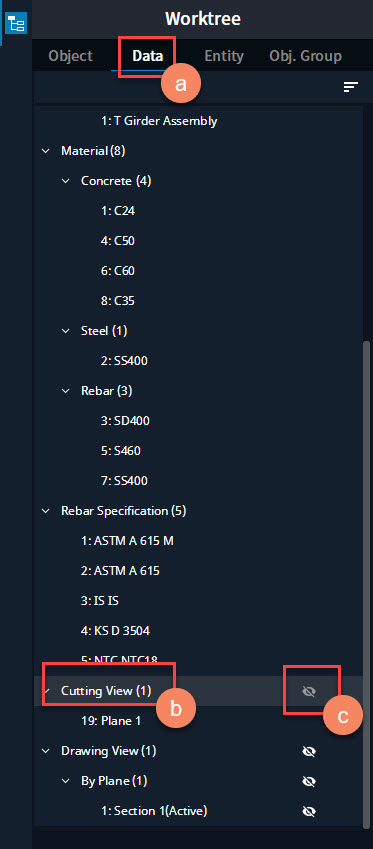The image size is (373, 849).
Task: Select 19: Plane 1 item
Action: (x=110, y=721)
